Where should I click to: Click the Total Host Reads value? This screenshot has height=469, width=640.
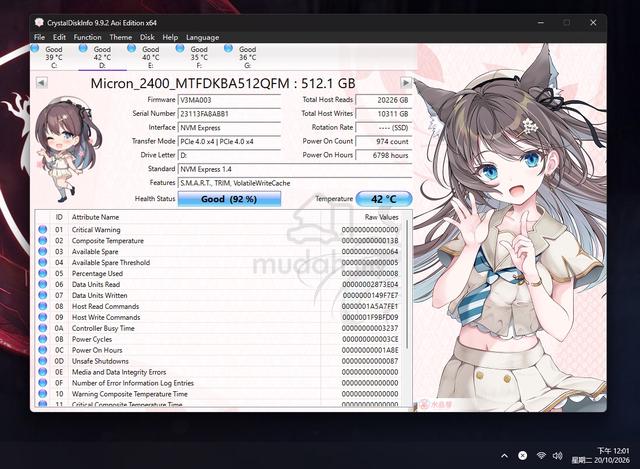pos(384,100)
